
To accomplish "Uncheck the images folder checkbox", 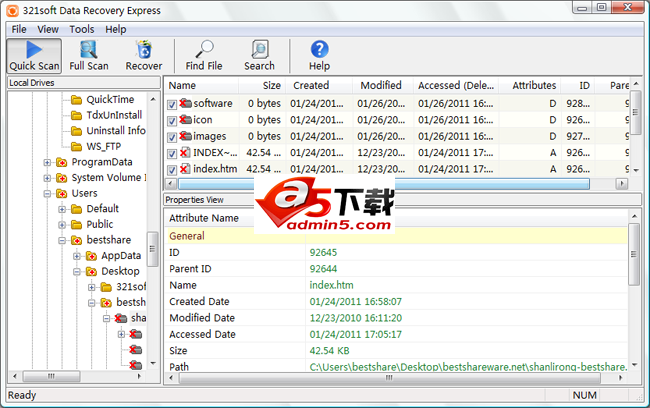I will point(172,137).
